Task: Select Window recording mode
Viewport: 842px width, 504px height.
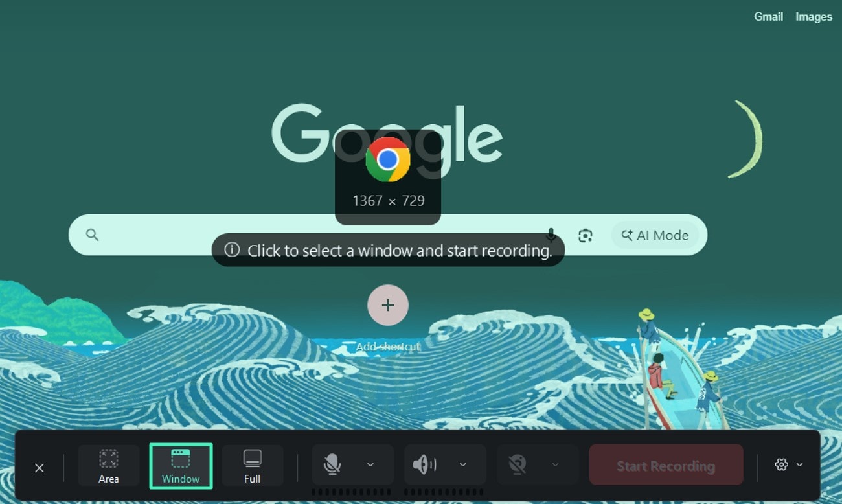Action: (181, 466)
